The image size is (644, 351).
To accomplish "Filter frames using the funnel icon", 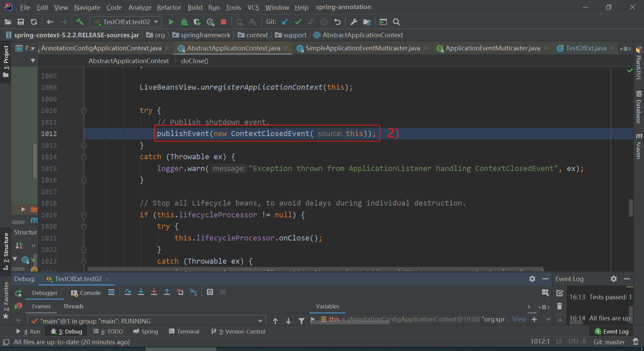I will click(302, 321).
